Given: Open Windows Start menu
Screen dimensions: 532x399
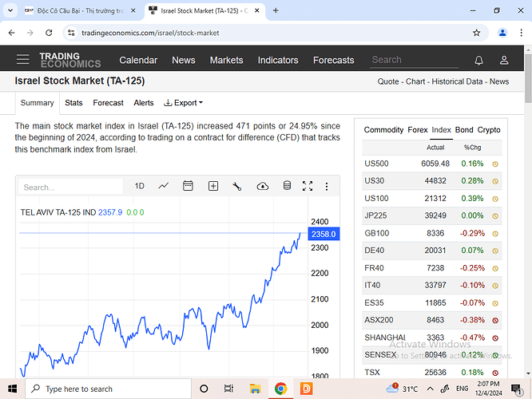Looking at the screenshot, I should point(12,389).
